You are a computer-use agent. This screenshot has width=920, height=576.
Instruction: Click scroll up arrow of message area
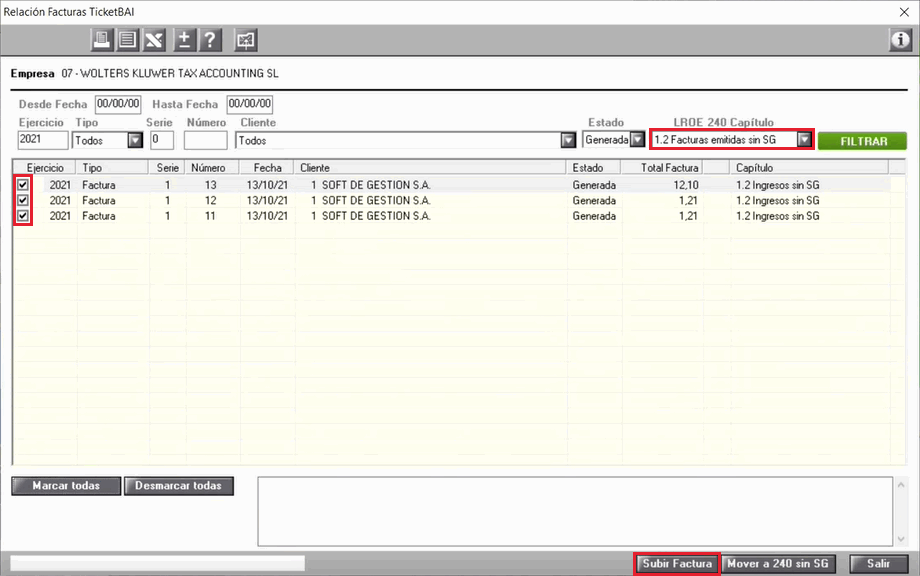point(901,484)
